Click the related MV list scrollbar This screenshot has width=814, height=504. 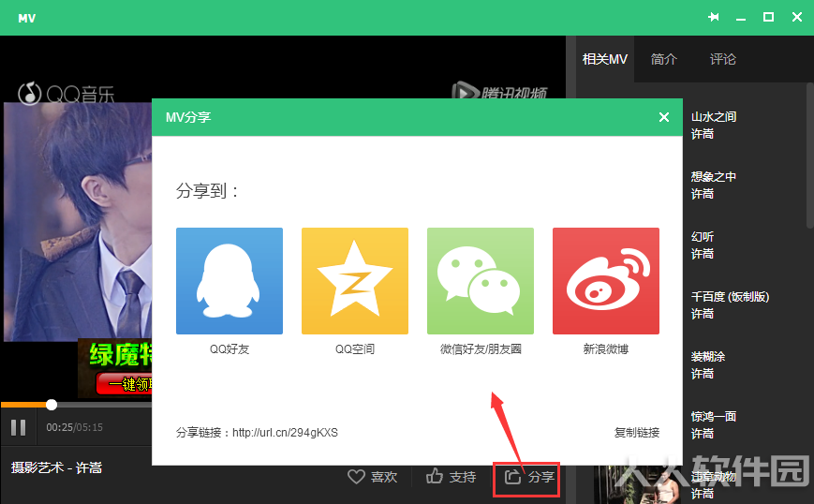pyautogui.click(x=810, y=156)
